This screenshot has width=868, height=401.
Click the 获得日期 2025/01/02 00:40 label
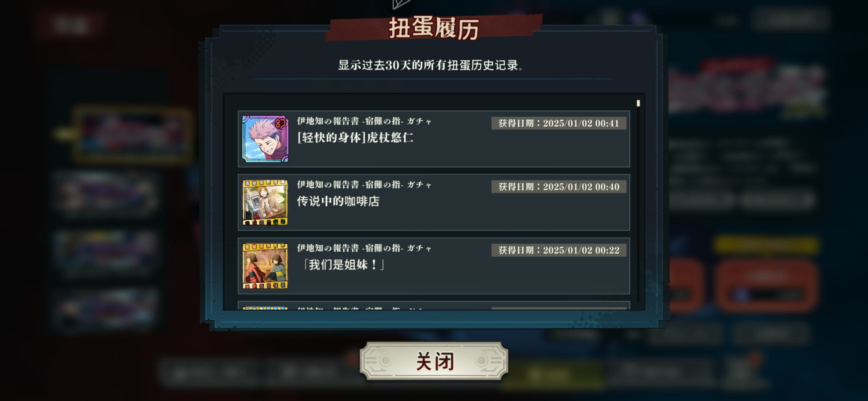coord(559,187)
